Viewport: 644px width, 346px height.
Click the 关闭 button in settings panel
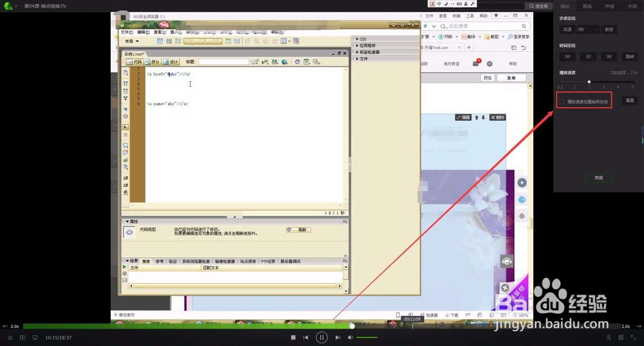599,178
